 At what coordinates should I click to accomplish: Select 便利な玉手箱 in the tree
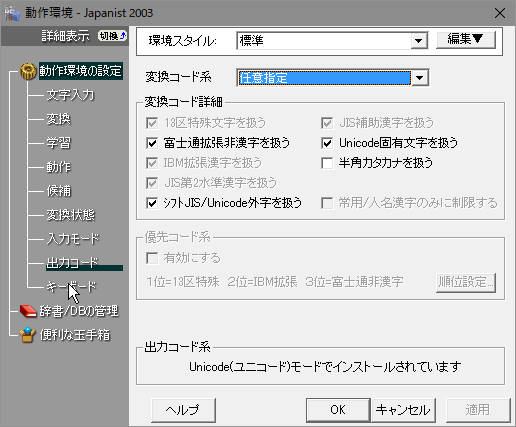point(75,335)
